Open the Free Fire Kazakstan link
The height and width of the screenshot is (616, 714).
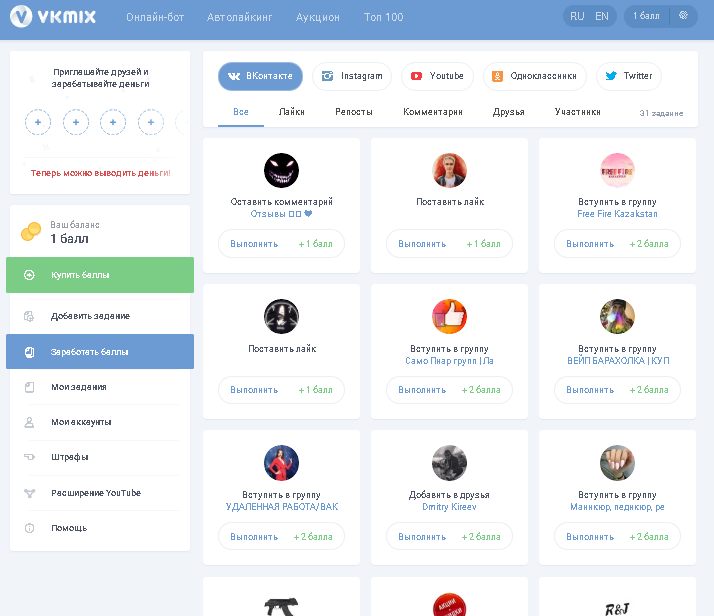pos(617,214)
